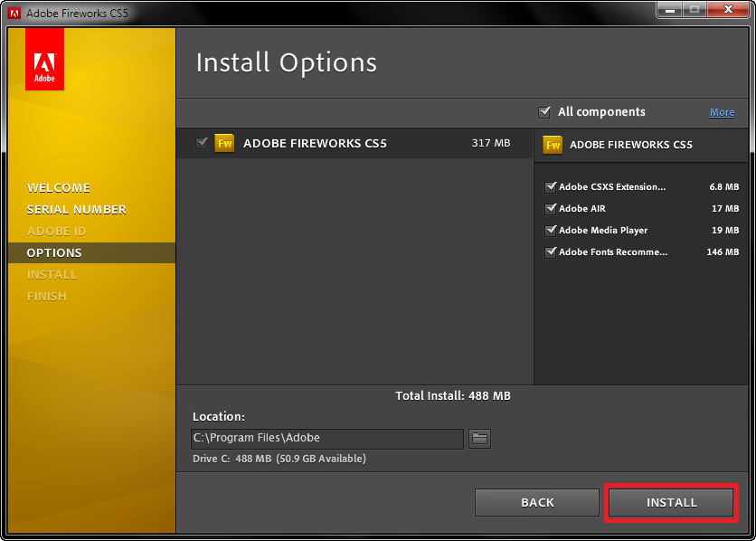
Task: Click the BACK button
Action: (536, 502)
